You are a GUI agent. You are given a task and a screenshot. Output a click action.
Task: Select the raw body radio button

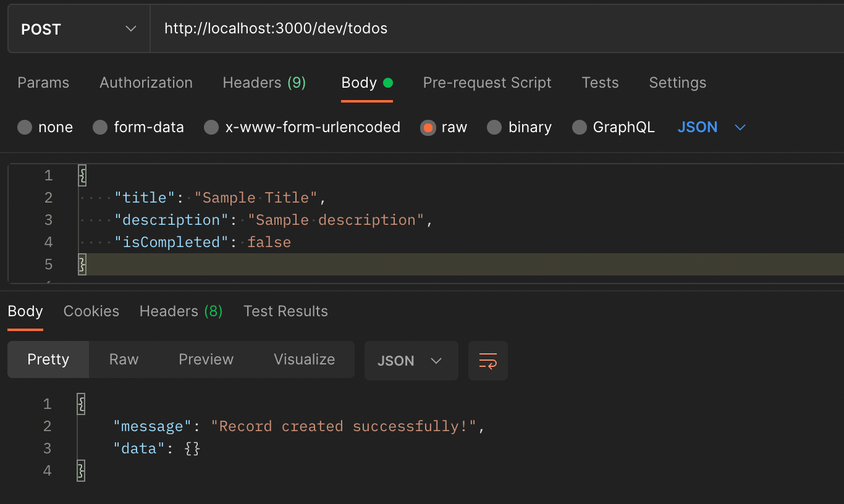[x=428, y=127]
